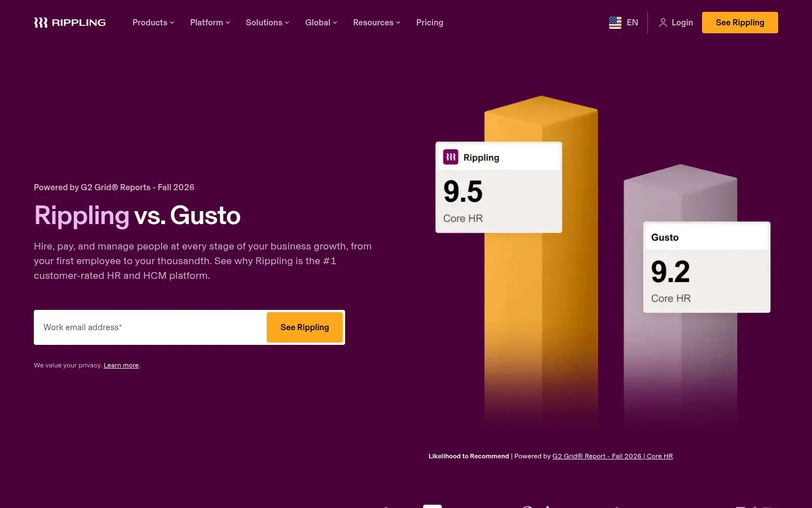Open the G2 Grid Report Fall 2026 link
Image resolution: width=812 pixels, height=508 pixels.
pos(612,456)
